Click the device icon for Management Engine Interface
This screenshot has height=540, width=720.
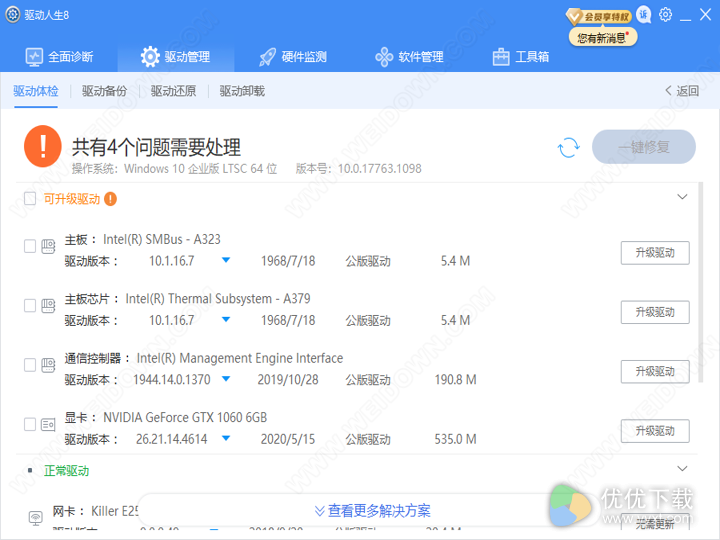pyautogui.click(x=48, y=366)
